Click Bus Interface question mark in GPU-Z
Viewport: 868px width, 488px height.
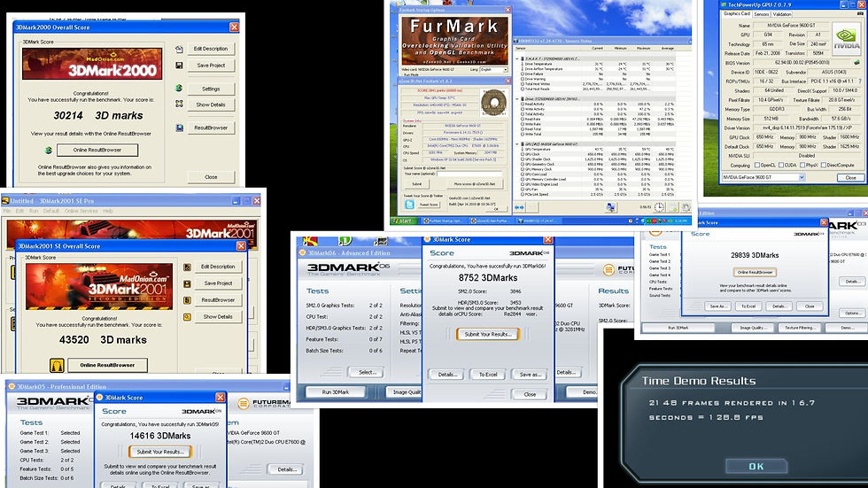[x=858, y=81]
